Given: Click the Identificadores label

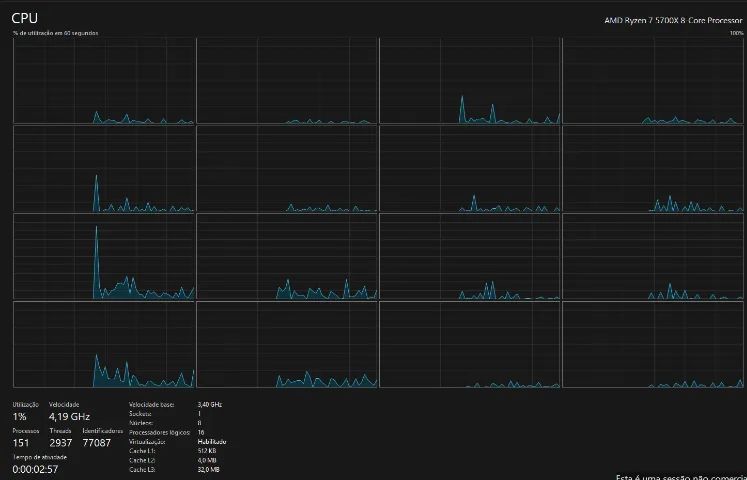Looking at the screenshot, I should (102, 430).
